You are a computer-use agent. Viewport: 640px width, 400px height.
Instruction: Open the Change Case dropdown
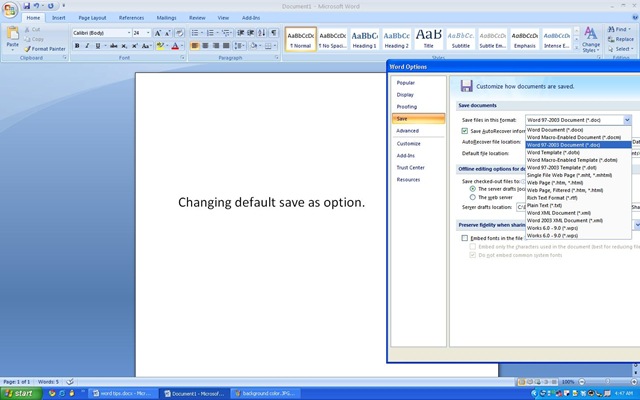[147, 46]
